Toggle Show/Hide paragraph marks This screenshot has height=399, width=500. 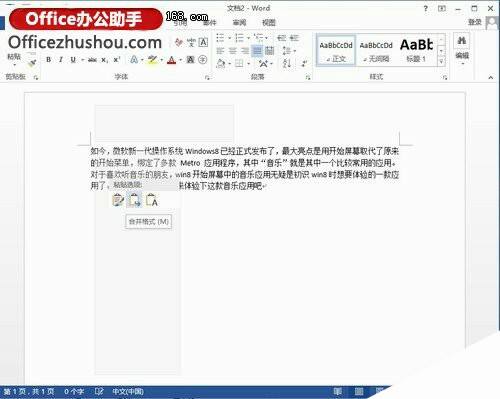[304, 63]
